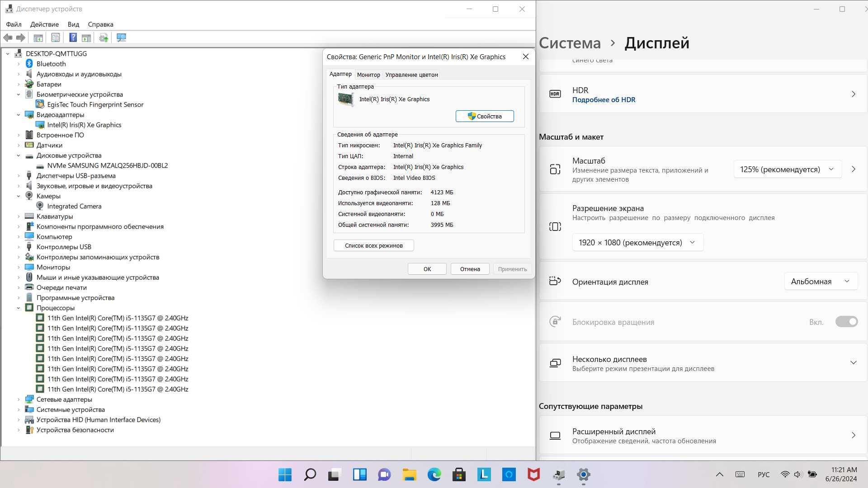
Task: Select Integrated Camera device
Action: click(74, 206)
